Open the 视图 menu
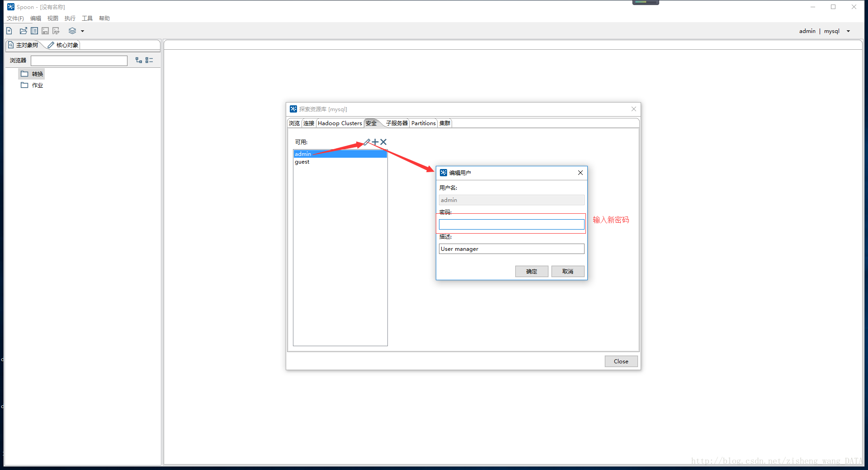This screenshot has width=868, height=470. (x=53, y=19)
